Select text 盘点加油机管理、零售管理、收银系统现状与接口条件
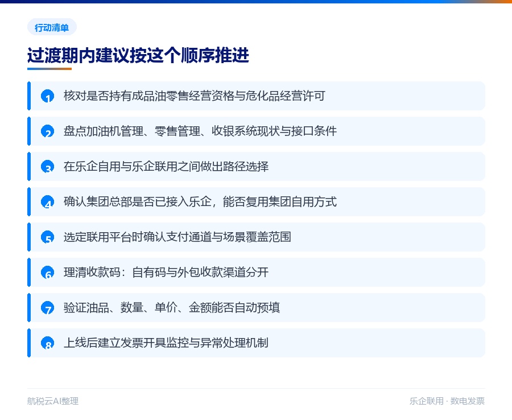 (200, 131)
